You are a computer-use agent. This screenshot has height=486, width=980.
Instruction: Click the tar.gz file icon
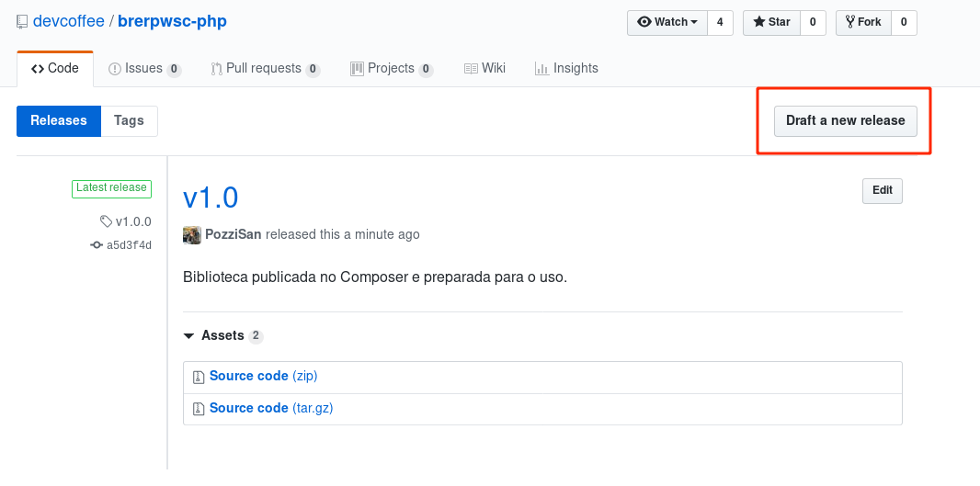coord(199,409)
